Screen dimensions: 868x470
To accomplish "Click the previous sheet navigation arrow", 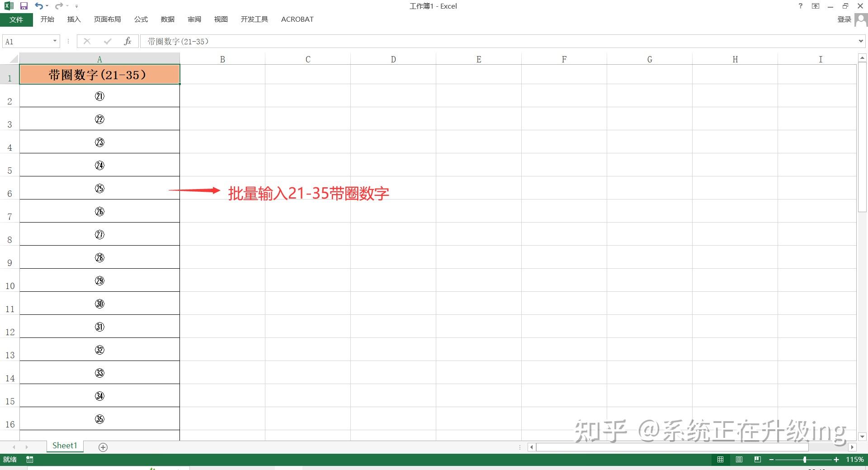I will [x=14, y=447].
